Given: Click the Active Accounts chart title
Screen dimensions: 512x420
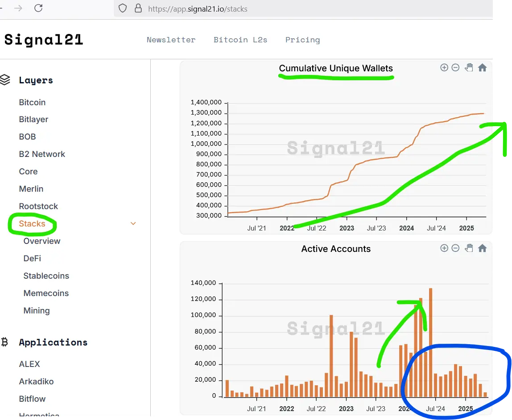Looking at the screenshot, I should point(336,249).
